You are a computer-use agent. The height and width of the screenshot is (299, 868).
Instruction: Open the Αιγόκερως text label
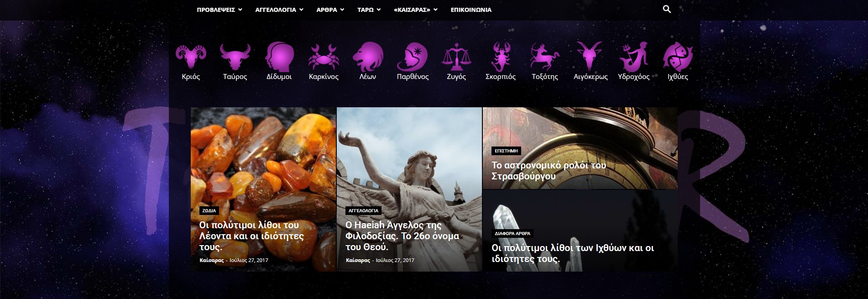pos(591,77)
